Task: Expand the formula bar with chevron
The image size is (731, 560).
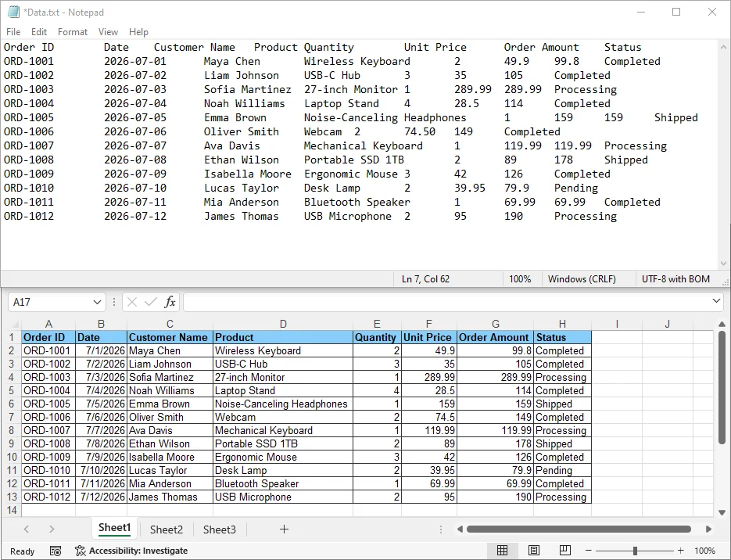Action: click(x=717, y=301)
